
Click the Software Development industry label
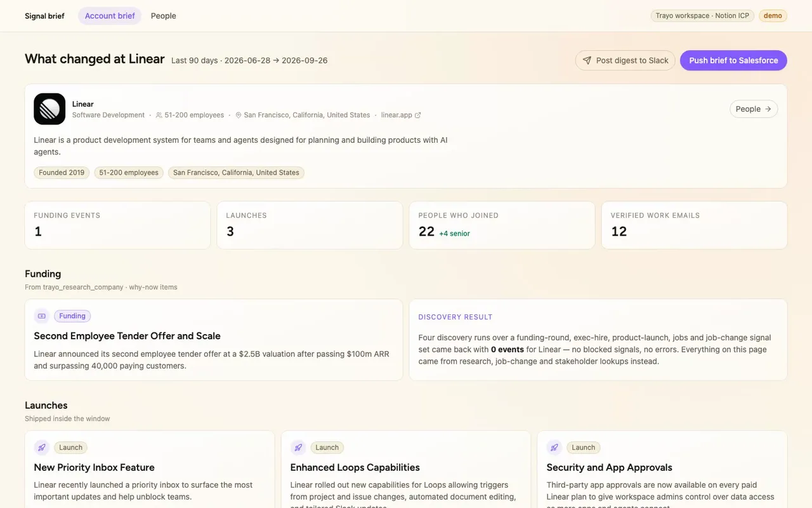[x=108, y=115]
